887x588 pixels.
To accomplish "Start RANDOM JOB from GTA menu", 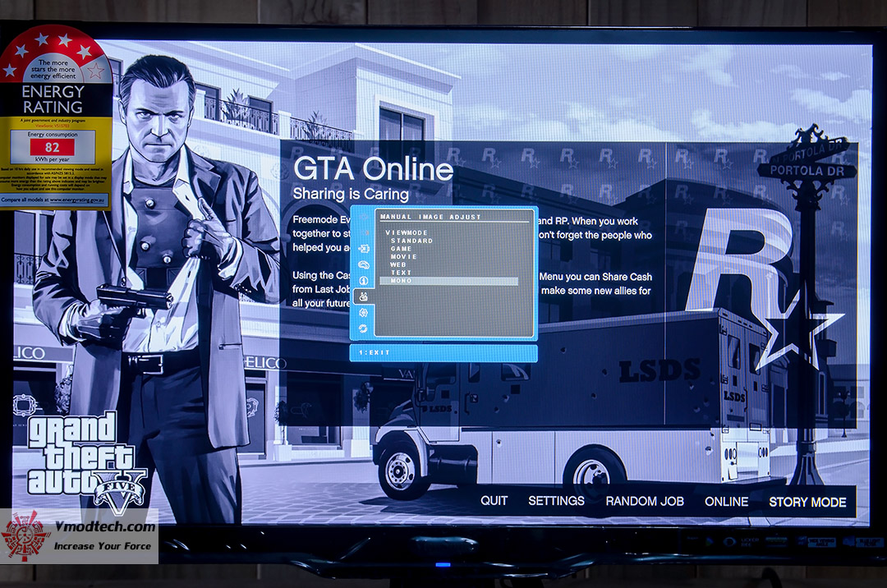I will 645,502.
